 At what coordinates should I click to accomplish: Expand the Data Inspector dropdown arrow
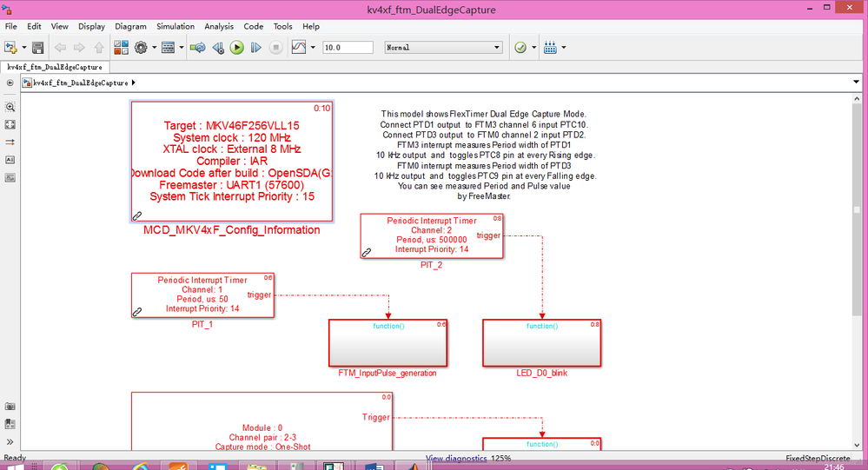point(313,48)
